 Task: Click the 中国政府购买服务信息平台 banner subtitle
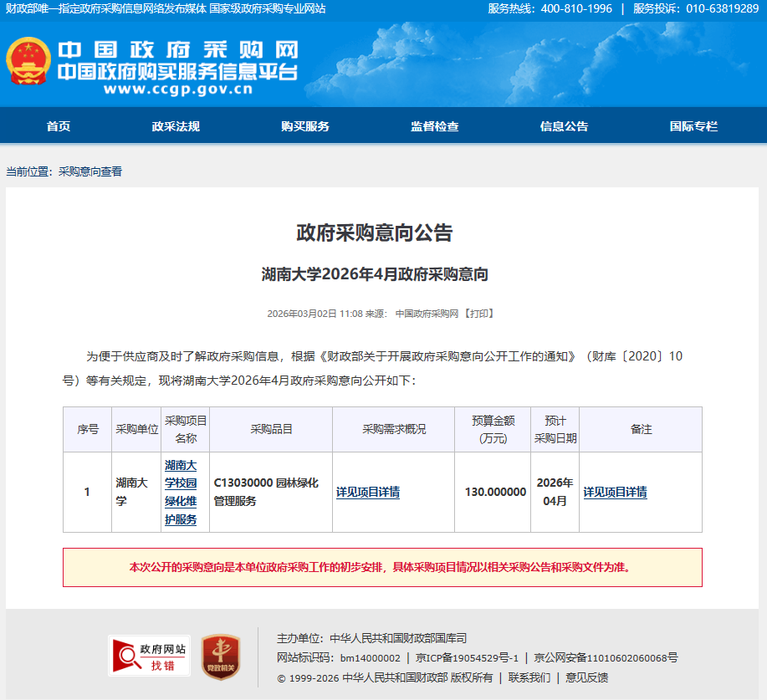click(177, 71)
